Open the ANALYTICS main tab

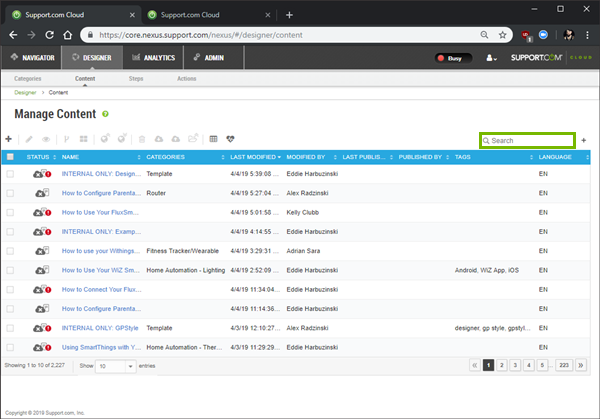click(x=153, y=58)
